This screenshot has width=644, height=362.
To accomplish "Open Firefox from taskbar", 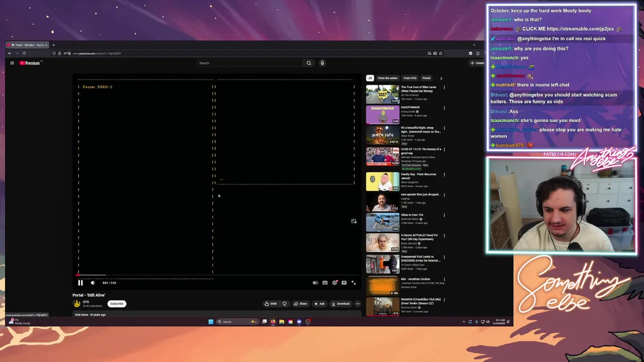I will [273, 322].
